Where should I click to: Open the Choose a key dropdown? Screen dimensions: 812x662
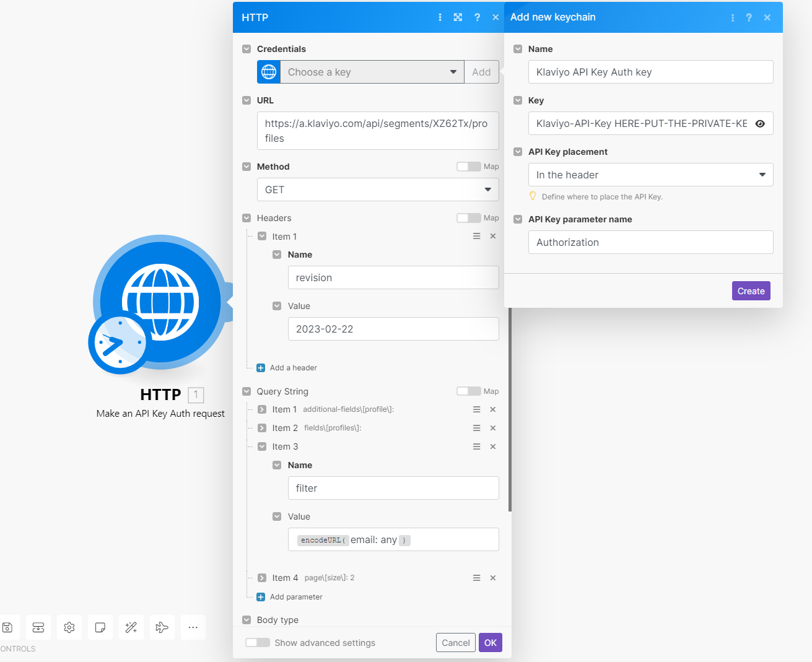372,72
